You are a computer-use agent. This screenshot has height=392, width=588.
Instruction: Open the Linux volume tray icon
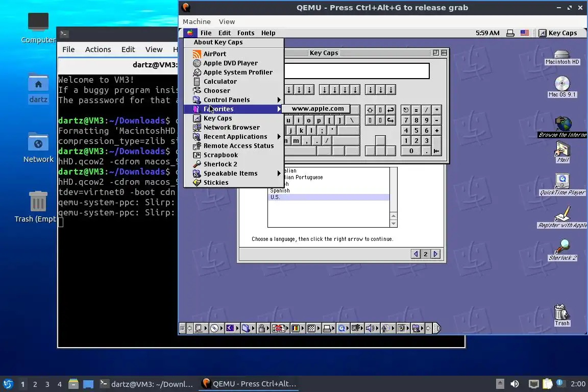[514, 384]
